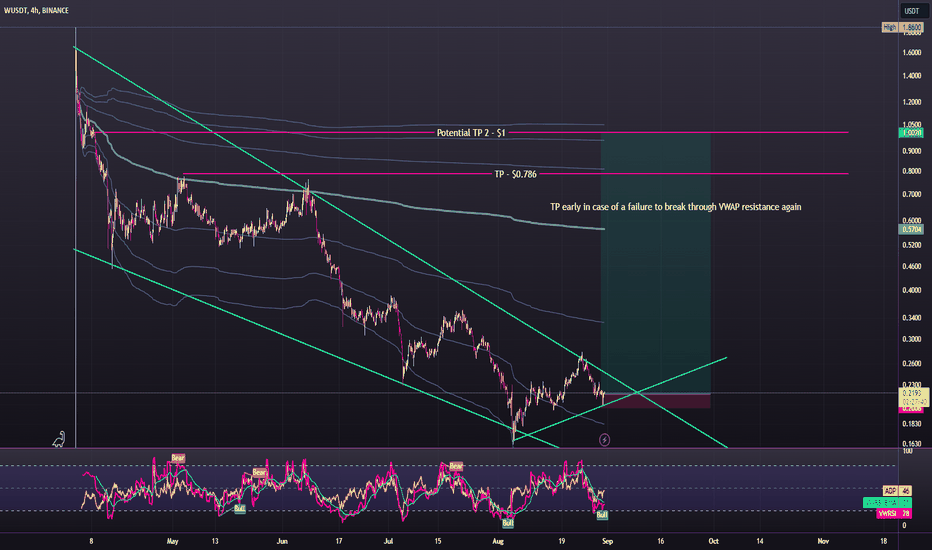Click the 1.6000 price axis value

pos(912,52)
